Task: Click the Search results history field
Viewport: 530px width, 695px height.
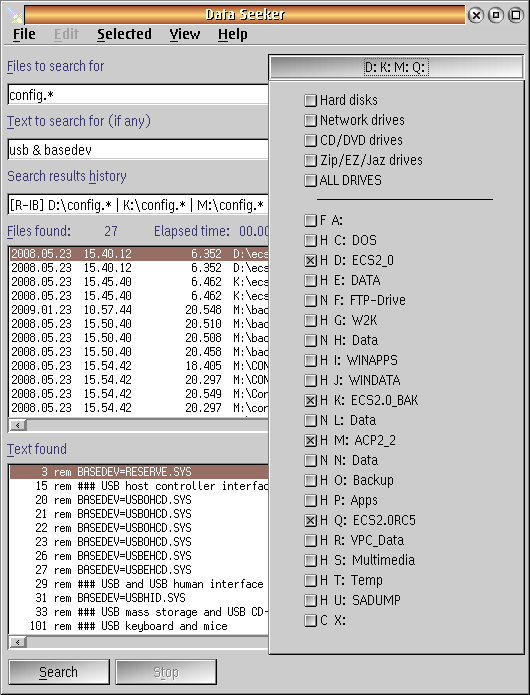Action: coord(138,205)
